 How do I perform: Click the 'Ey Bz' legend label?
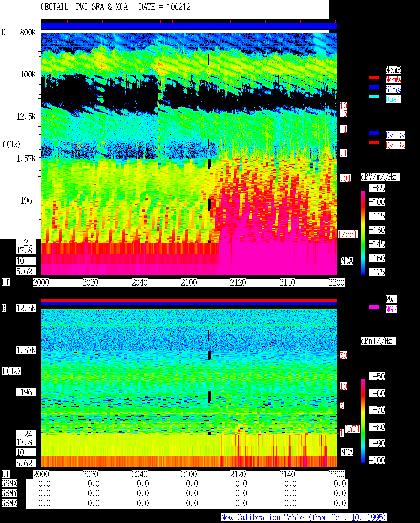[x=395, y=145]
